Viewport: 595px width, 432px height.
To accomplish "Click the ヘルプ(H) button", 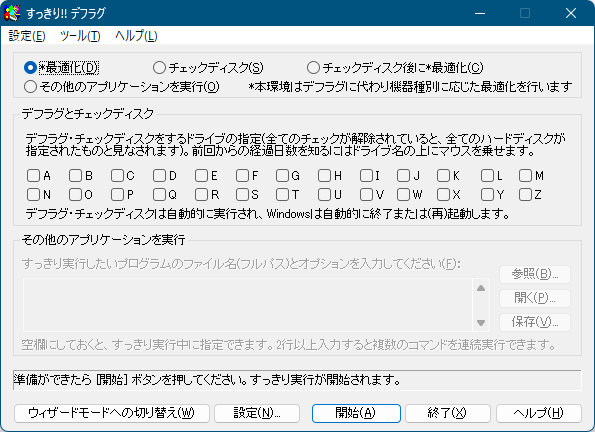I will [539, 413].
